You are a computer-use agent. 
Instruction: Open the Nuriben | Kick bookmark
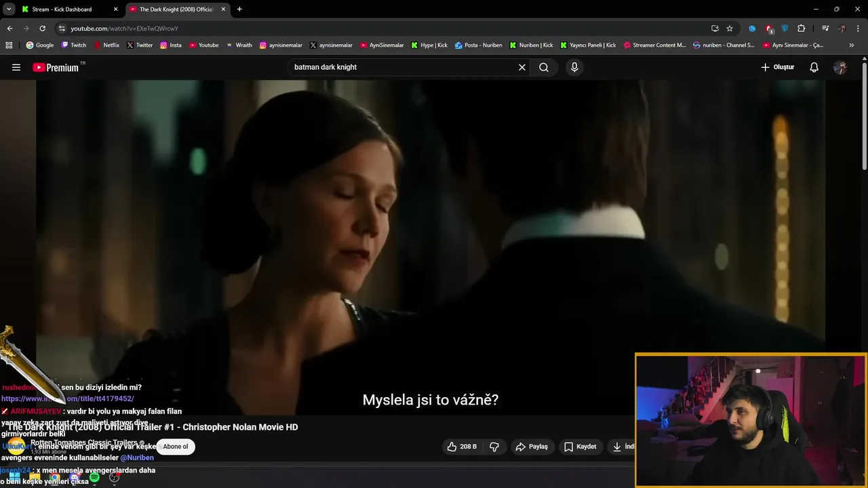coord(532,45)
